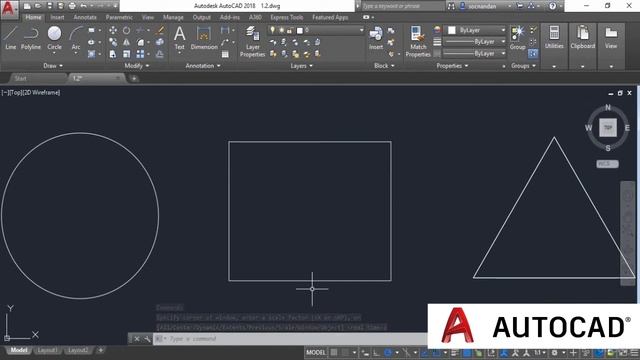Toggle Polar tracking in status bar

click(388, 353)
